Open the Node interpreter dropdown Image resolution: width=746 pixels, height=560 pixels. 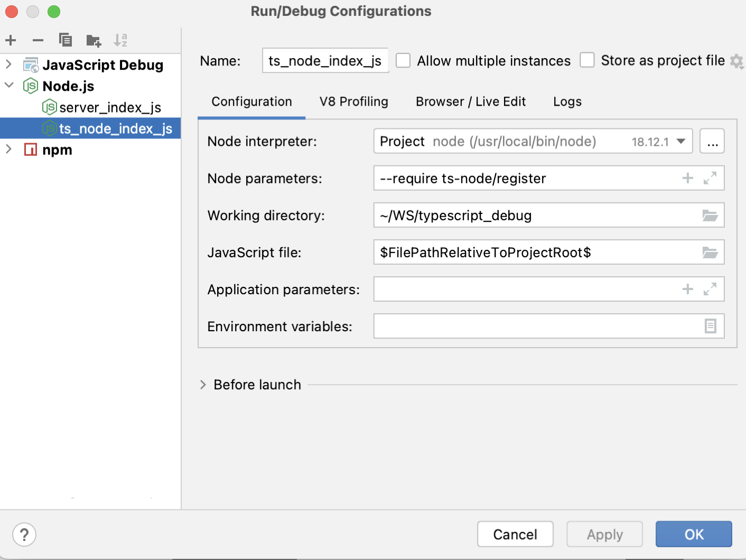click(x=682, y=141)
